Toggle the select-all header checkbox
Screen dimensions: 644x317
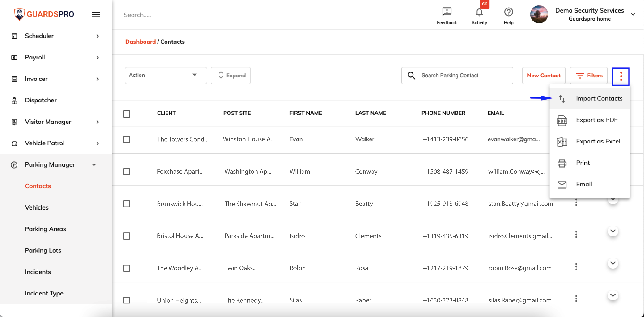tap(127, 114)
